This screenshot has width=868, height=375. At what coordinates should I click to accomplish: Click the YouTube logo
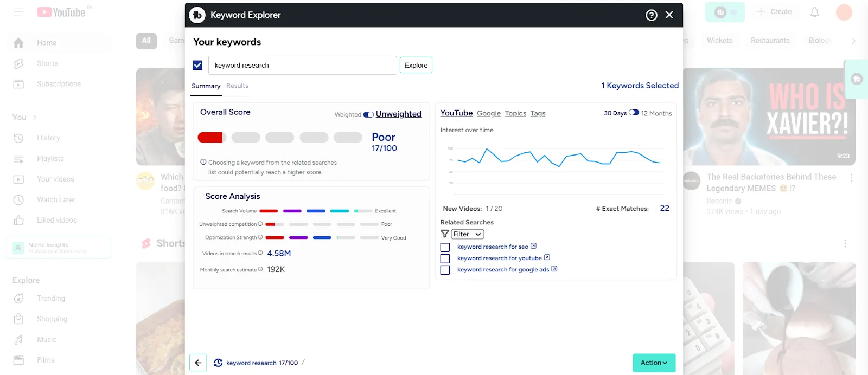click(x=61, y=12)
